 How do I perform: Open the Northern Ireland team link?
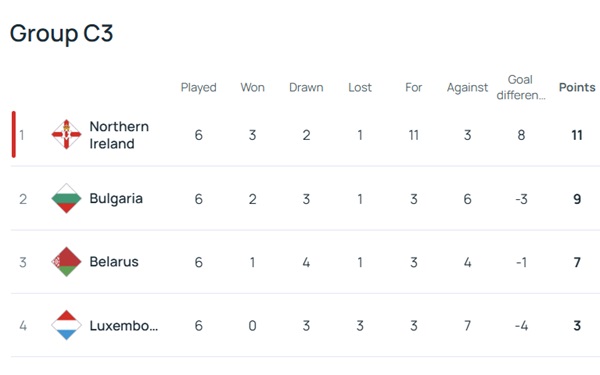(x=119, y=135)
